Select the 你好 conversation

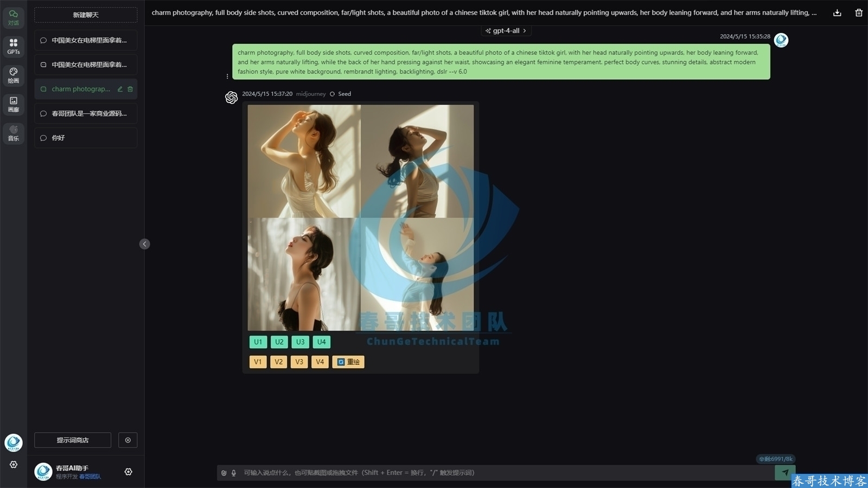tap(86, 138)
